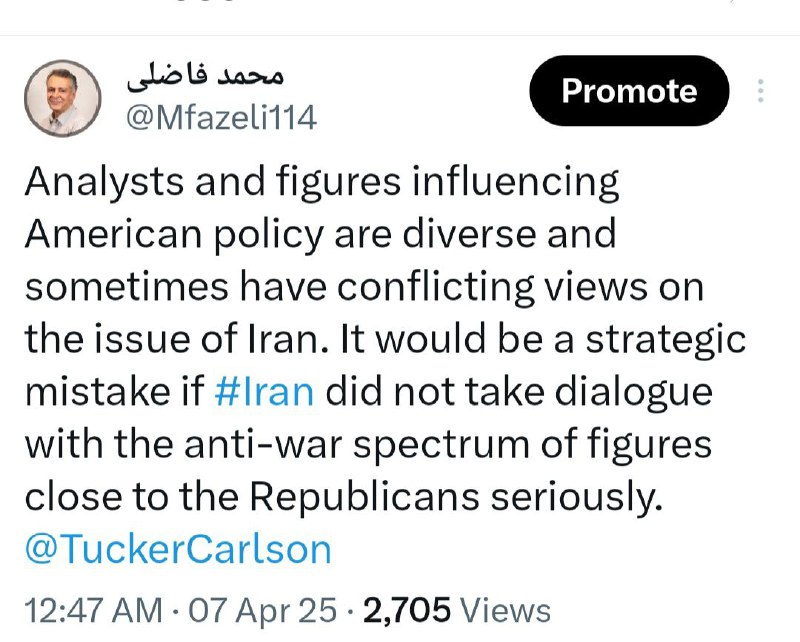Click the Views label beside the count

505,610
